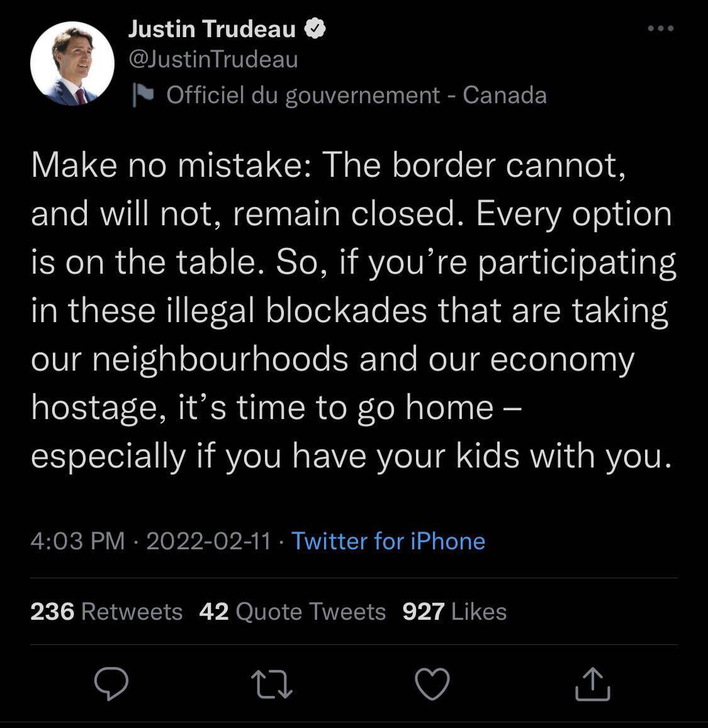Click the reply speech bubble icon

pyautogui.click(x=111, y=684)
